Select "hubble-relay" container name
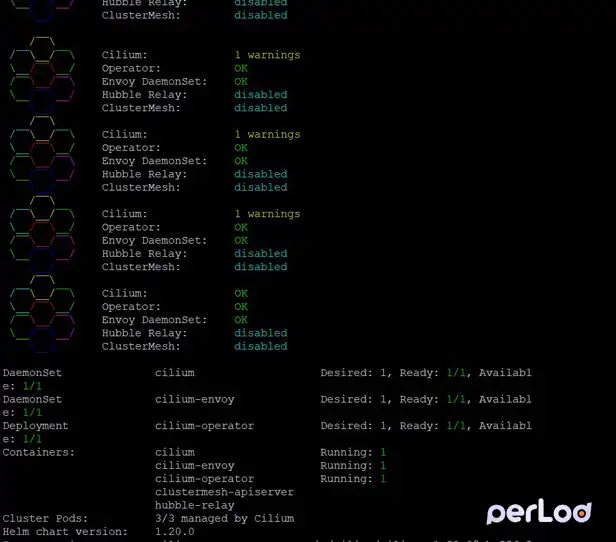 point(194,505)
